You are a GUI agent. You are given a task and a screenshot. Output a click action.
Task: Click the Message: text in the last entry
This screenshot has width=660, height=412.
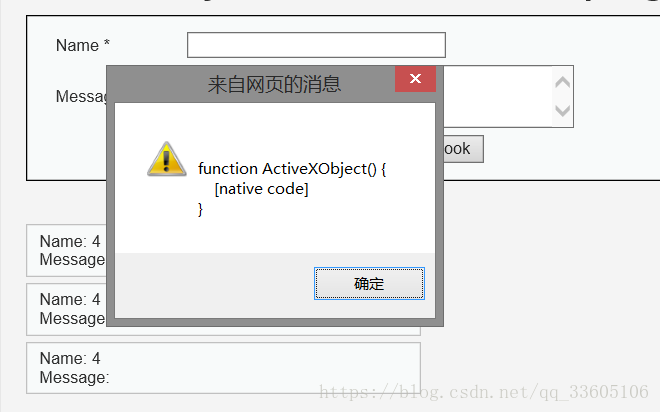75,377
